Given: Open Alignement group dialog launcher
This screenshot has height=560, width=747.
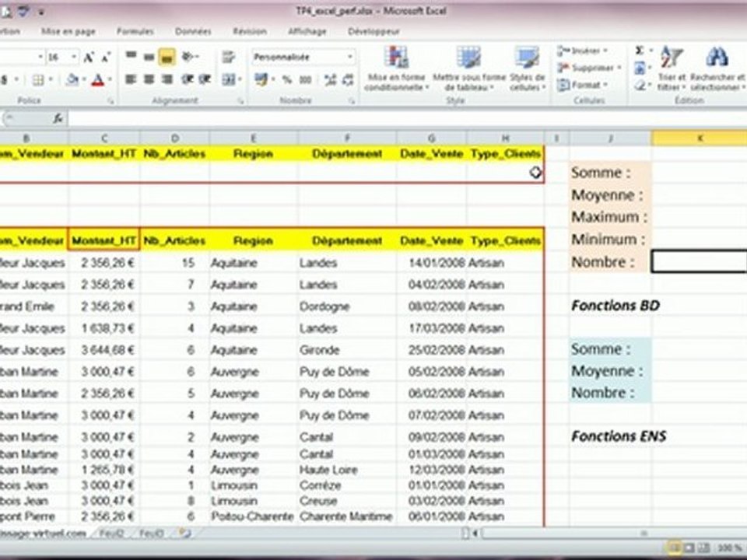Looking at the screenshot, I should (241, 101).
